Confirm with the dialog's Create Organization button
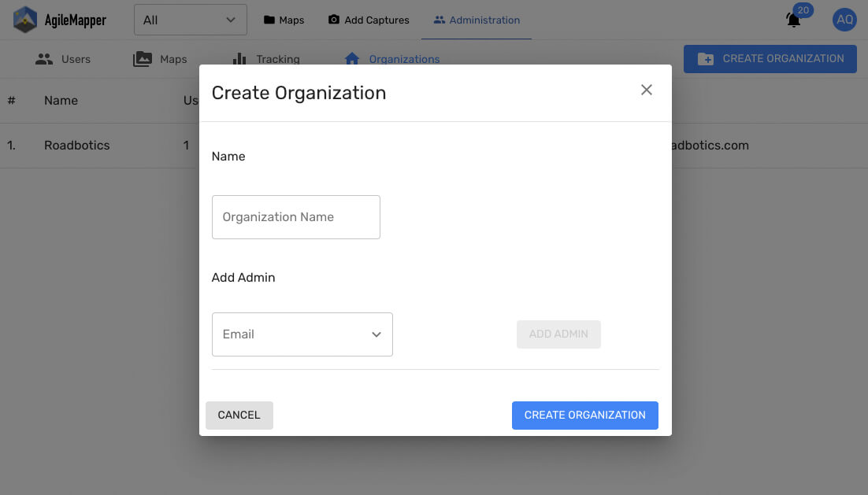 (x=585, y=416)
